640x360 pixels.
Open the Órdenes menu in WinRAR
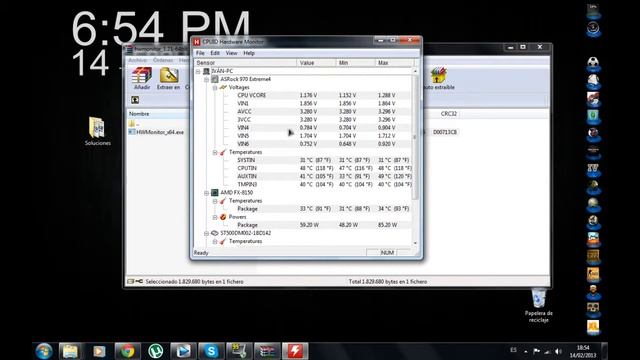point(163,60)
